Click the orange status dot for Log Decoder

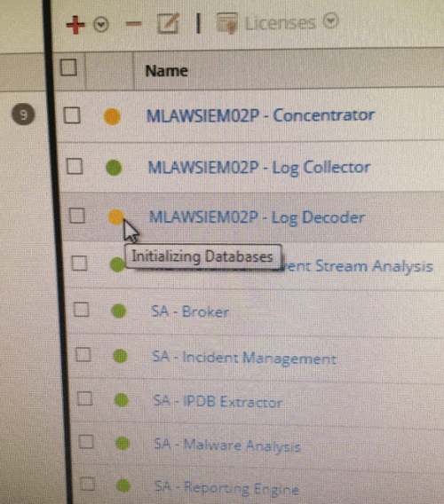click(x=115, y=217)
